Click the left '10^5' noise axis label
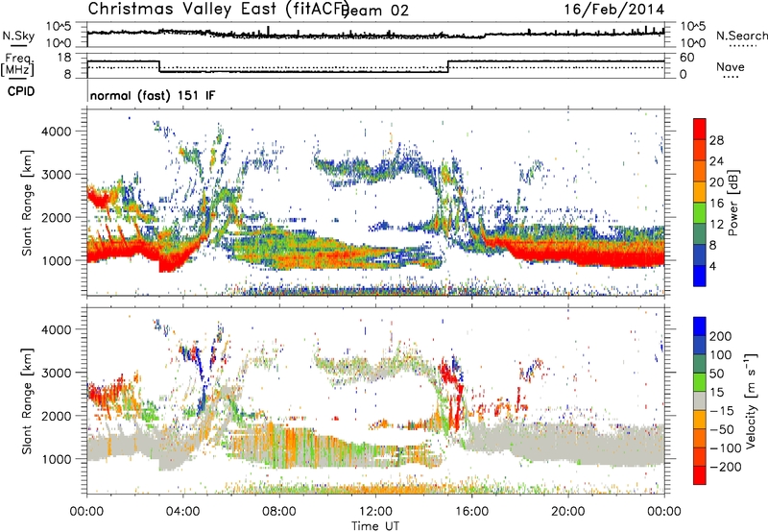The height and width of the screenshot is (532, 768). [x=59, y=27]
